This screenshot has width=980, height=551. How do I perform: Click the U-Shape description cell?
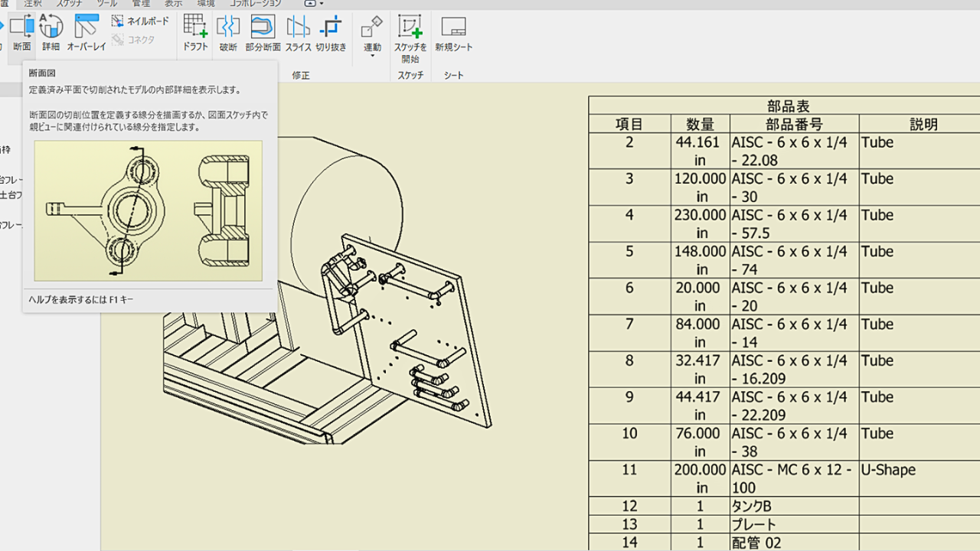point(920,478)
